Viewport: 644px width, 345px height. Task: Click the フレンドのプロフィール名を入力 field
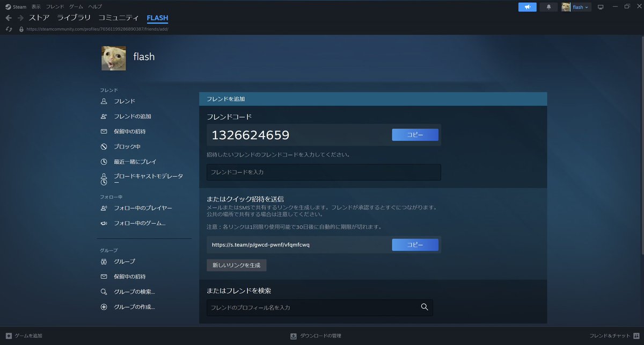point(319,307)
